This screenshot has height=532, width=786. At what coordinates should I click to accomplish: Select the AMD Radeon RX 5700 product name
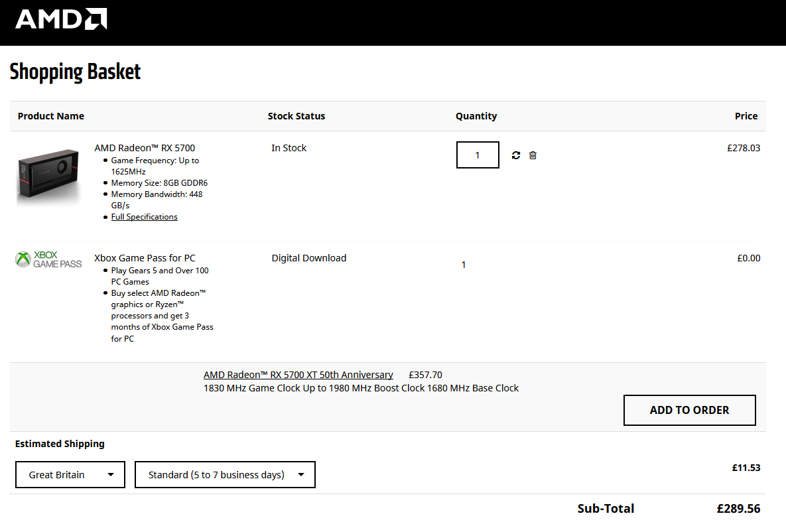[145, 148]
